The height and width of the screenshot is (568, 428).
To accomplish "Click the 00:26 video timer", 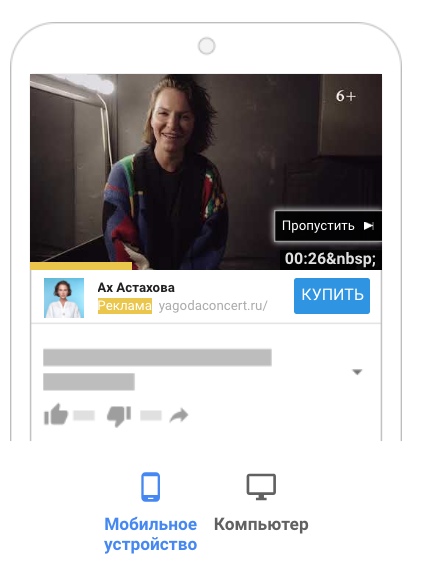I will (331, 259).
